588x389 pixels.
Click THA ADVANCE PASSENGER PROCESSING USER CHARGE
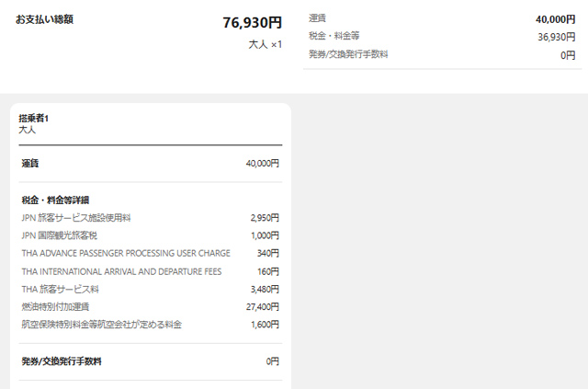(126, 253)
